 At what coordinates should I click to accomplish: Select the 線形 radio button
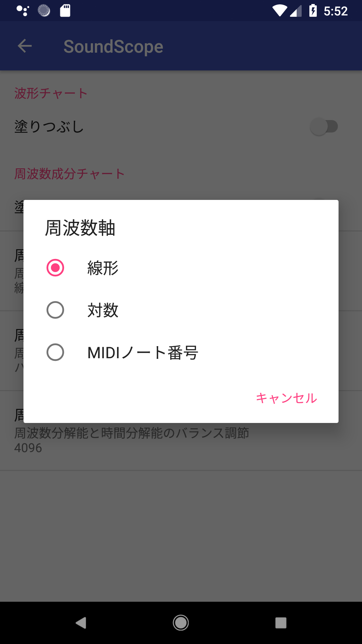55,268
